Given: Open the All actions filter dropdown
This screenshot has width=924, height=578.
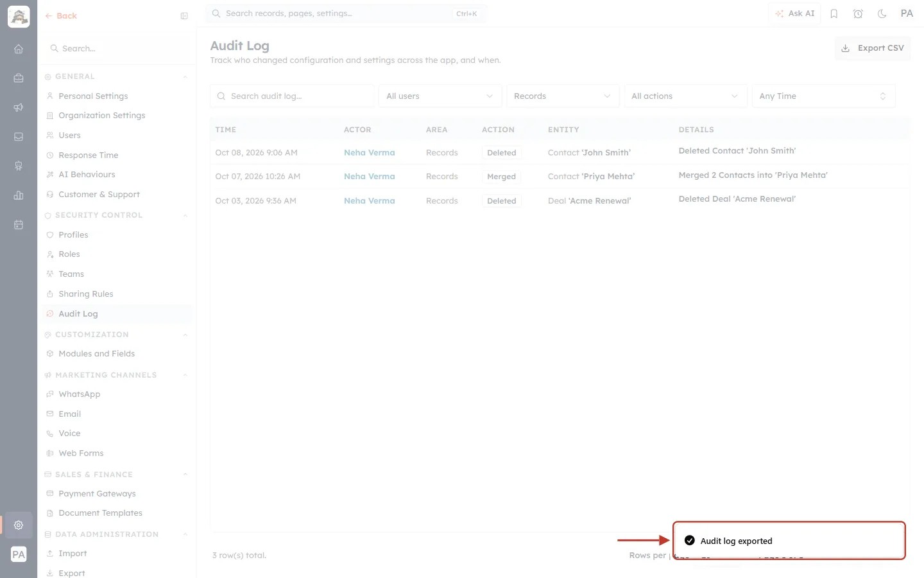Looking at the screenshot, I should point(685,96).
